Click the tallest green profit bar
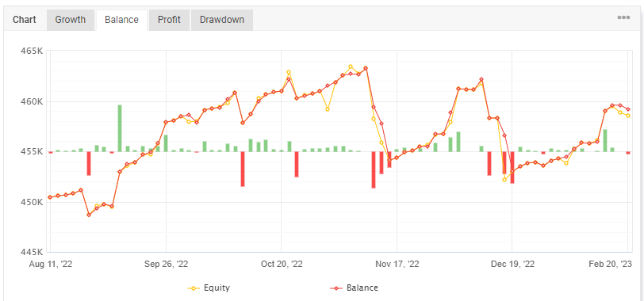 120,128
